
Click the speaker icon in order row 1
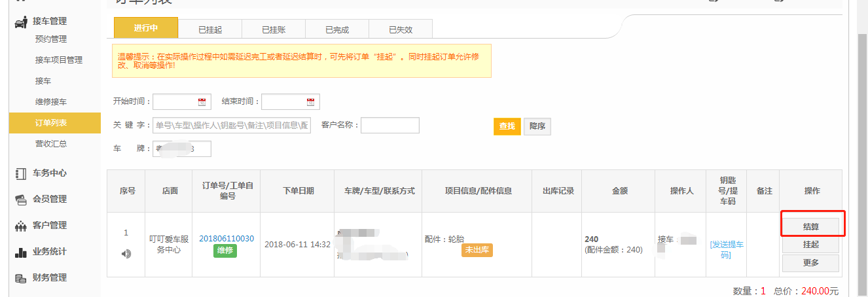[x=126, y=254]
